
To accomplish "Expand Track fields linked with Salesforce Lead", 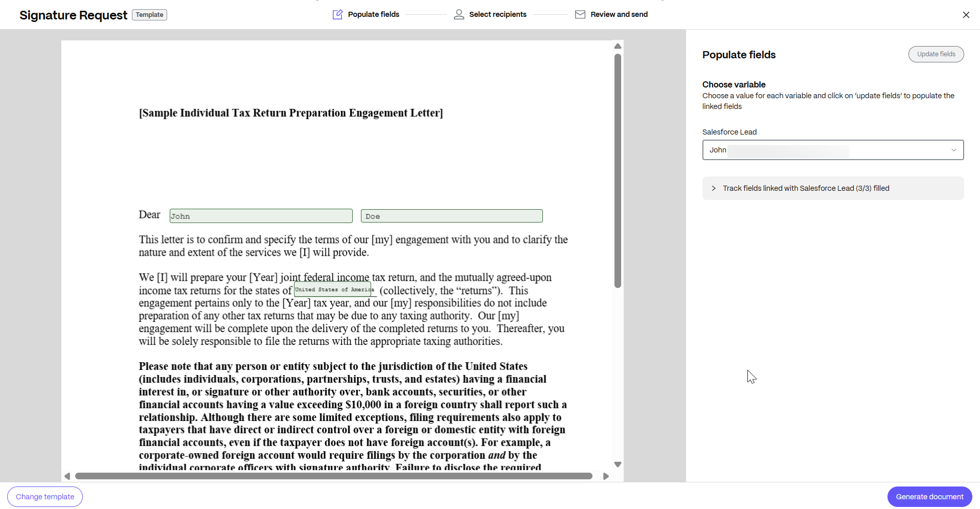I will pos(833,188).
